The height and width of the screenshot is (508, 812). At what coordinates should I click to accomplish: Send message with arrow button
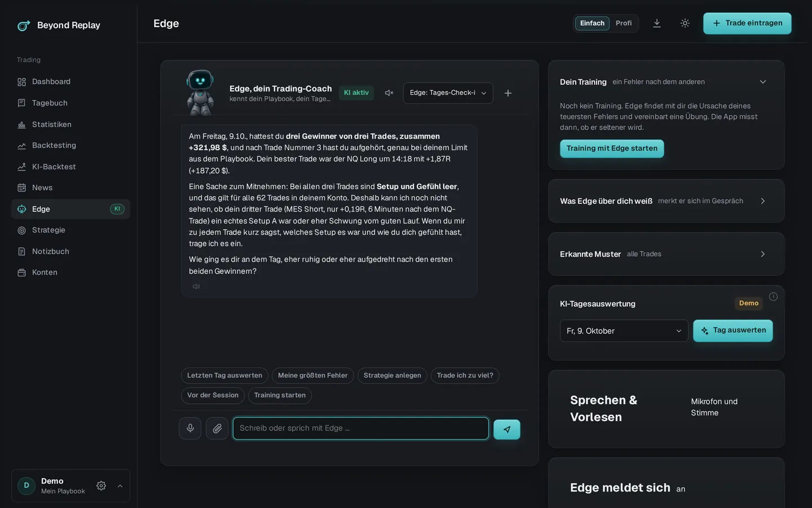507,430
